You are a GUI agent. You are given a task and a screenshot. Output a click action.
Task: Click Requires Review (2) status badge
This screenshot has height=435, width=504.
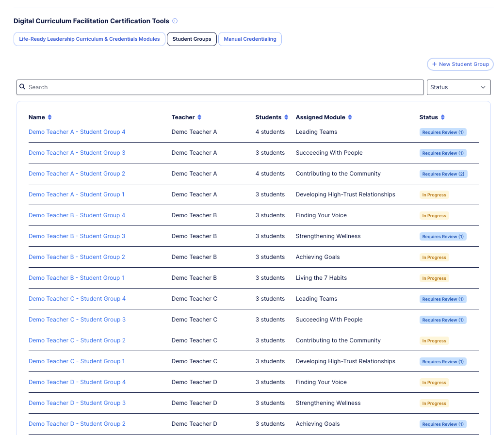point(443,174)
